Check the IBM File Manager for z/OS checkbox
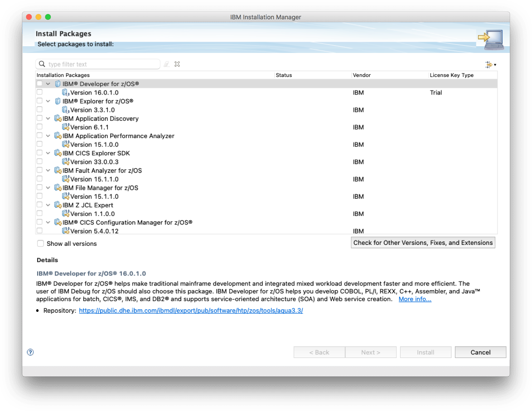532x411 pixels. click(40, 187)
